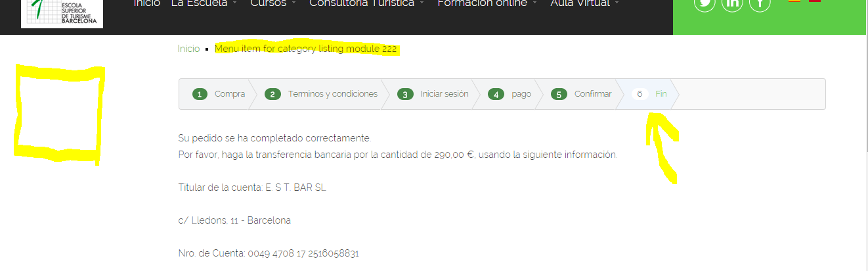This screenshot has height=271, width=868.
Task: Expand the Consultoría Turística dropdown menu
Action: 366,4
